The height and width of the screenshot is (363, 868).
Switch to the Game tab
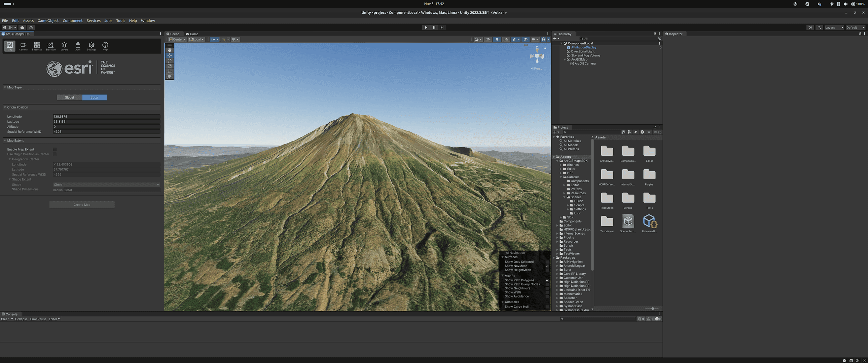(192, 34)
